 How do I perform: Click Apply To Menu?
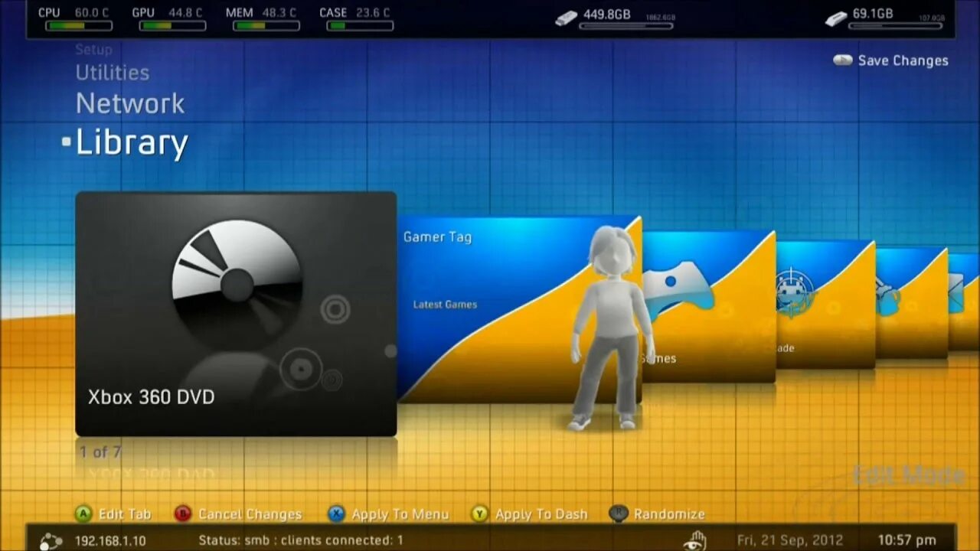pyautogui.click(x=400, y=514)
